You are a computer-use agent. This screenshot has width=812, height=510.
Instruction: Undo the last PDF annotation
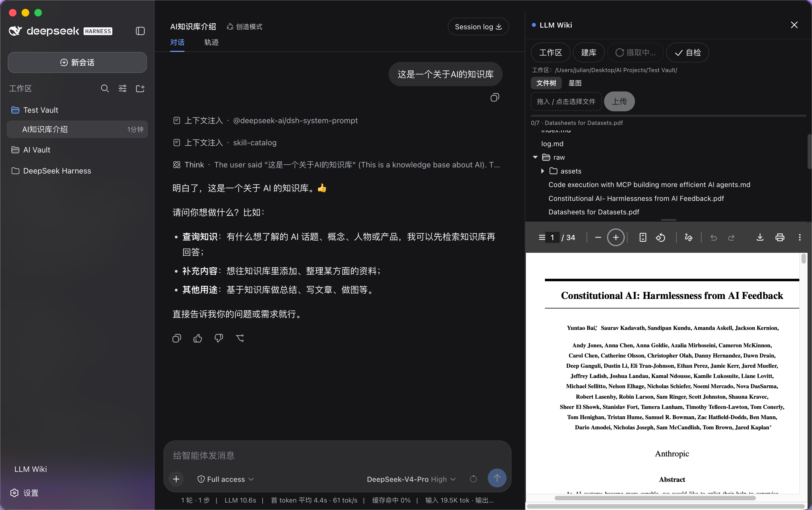(713, 238)
